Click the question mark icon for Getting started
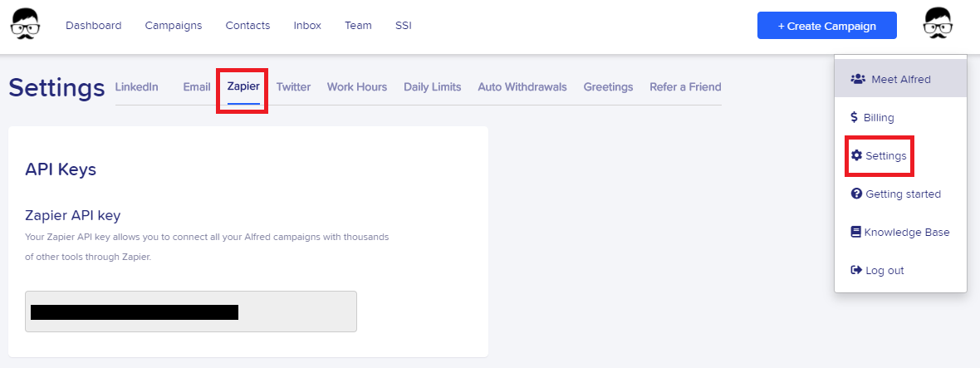Screen dimensions: 980x368 pyautogui.click(x=857, y=194)
